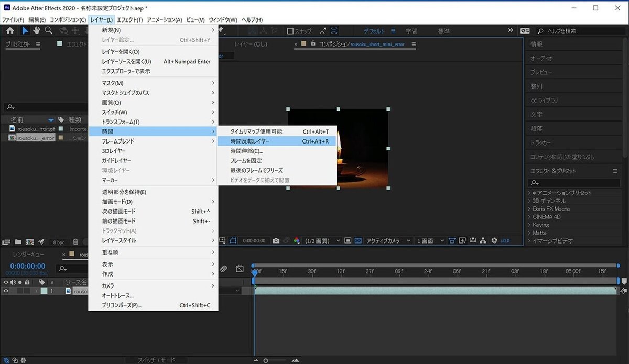Open the (1/2 画質) resolution dropdown
629x364 pixels.
[x=323, y=240]
